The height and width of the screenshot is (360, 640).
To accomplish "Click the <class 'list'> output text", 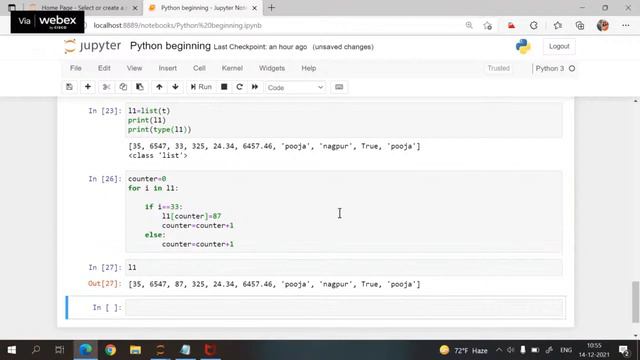I will coord(158,156).
